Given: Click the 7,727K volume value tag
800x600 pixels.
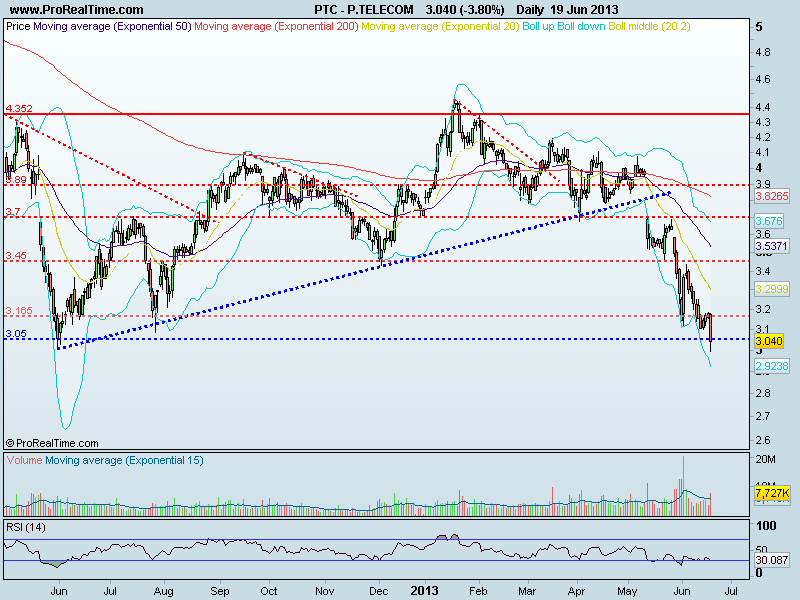Looking at the screenshot, I should coord(772,493).
